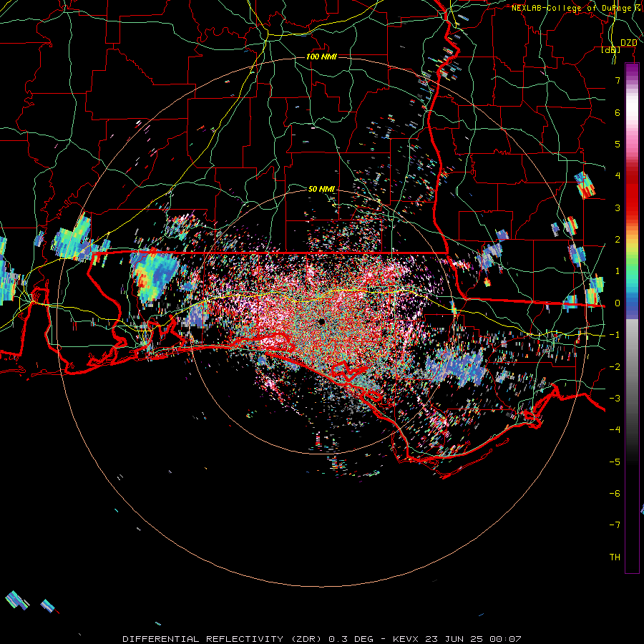Click the "DZD" product label above the color scale

[x=629, y=43]
